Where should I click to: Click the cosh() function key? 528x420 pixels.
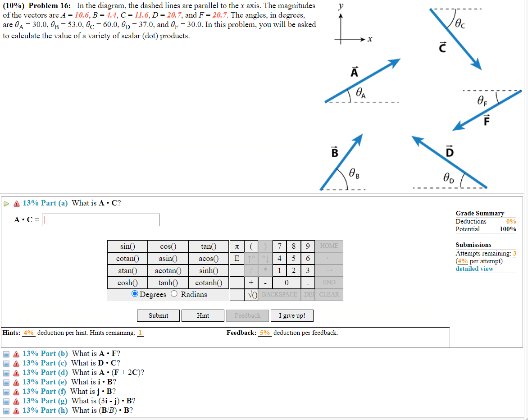(x=127, y=283)
